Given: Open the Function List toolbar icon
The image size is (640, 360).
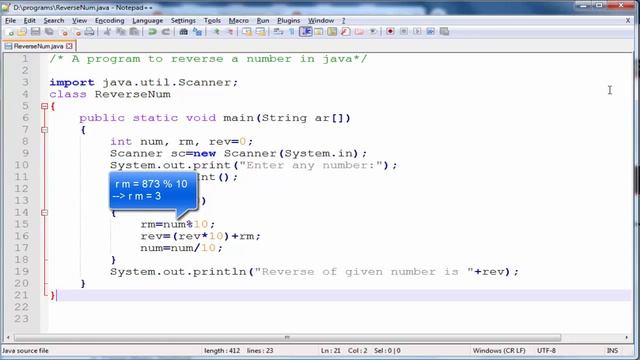Looking at the screenshot, I should [x=346, y=32].
